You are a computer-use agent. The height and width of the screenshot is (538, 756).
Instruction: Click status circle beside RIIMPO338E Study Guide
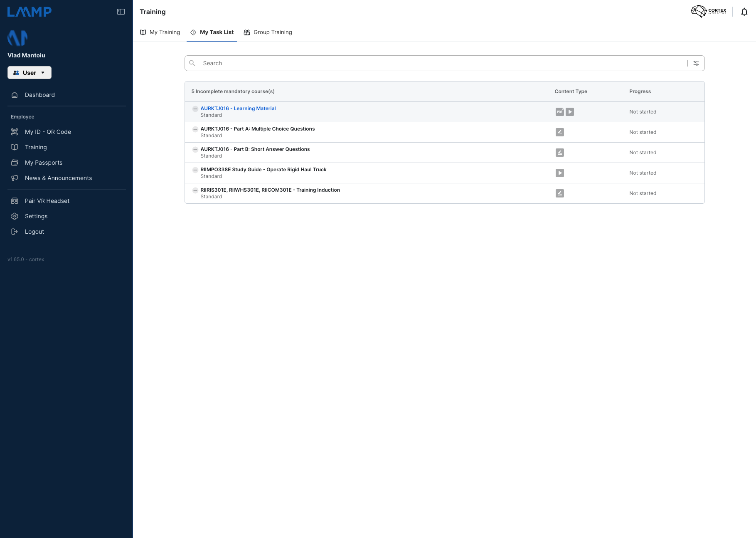point(195,170)
